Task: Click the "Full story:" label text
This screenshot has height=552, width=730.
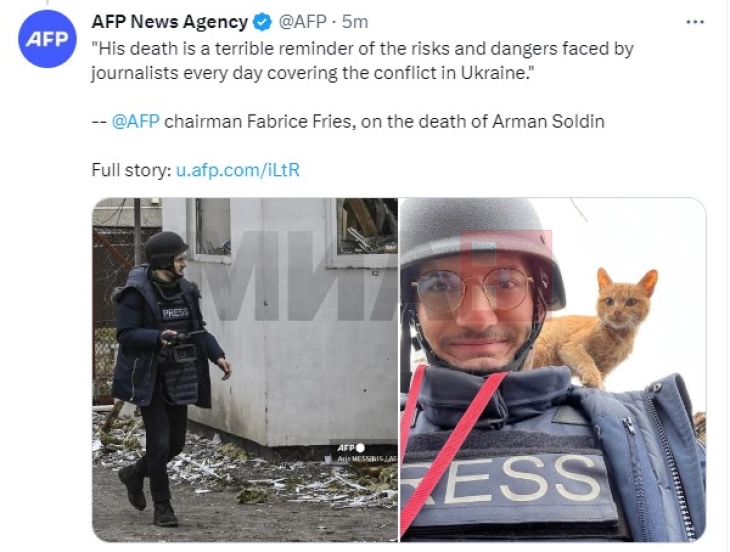Action: tap(132, 170)
